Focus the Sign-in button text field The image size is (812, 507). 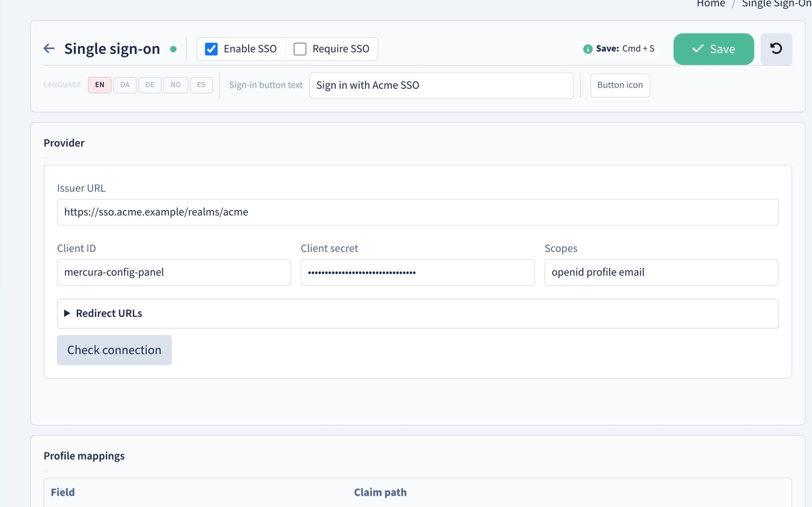pyautogui.click(x=441, y=85)
